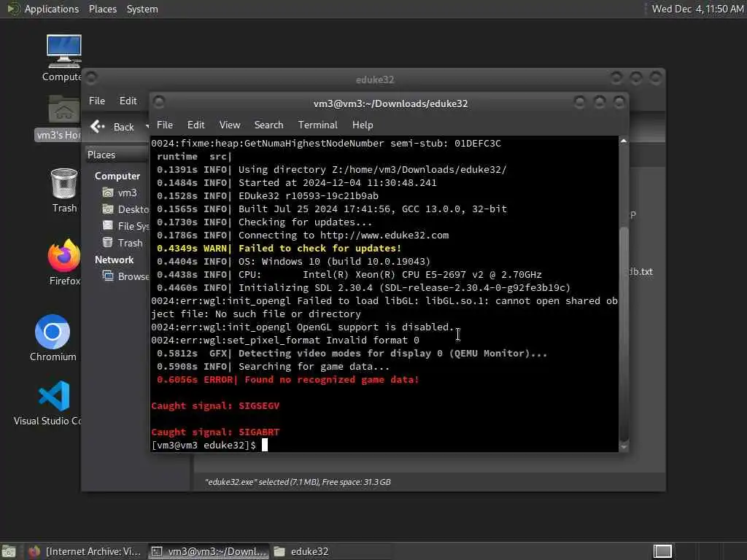Click the Back arrow in file manager

pos(98,126)
